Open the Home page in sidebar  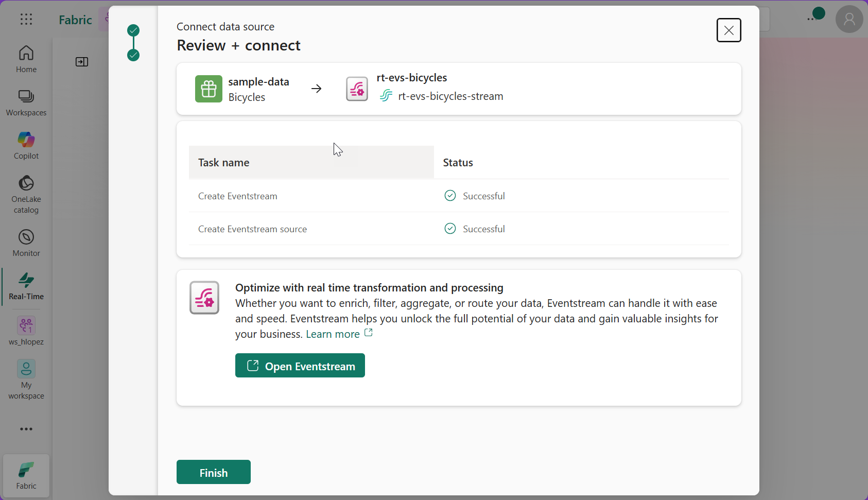[x=26, y=59]
